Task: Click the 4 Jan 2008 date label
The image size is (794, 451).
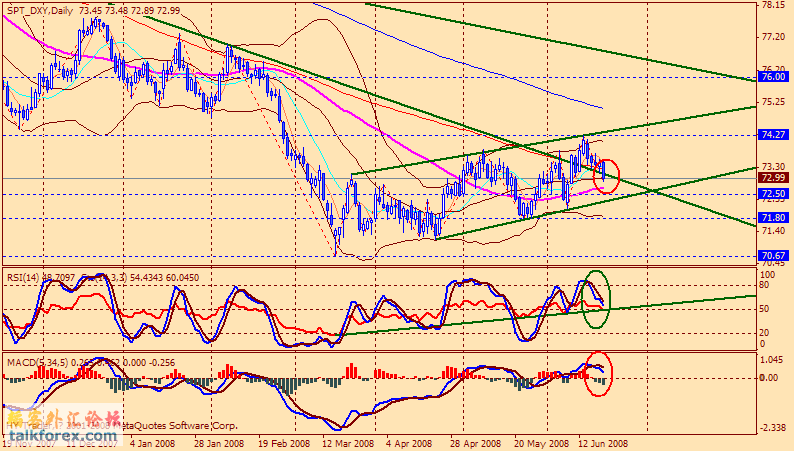Action: (x=152, y=443)
